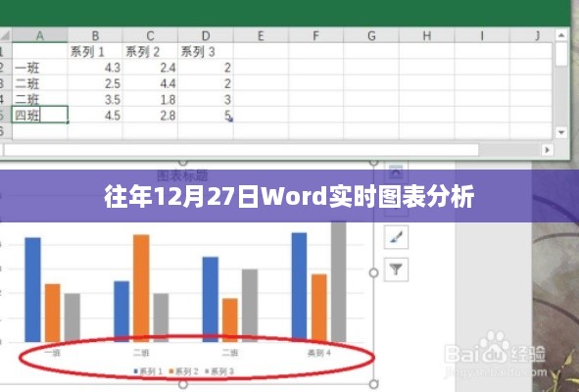Click the 一班 axis label in chart
Image resolution: width=579 pixels, height=392 pixels.
tap(53, 353)
